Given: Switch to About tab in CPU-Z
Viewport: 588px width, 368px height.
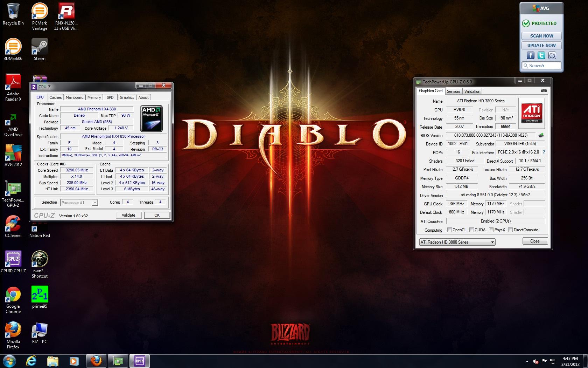Looking at the screenshot, I should tap(143, 97).
